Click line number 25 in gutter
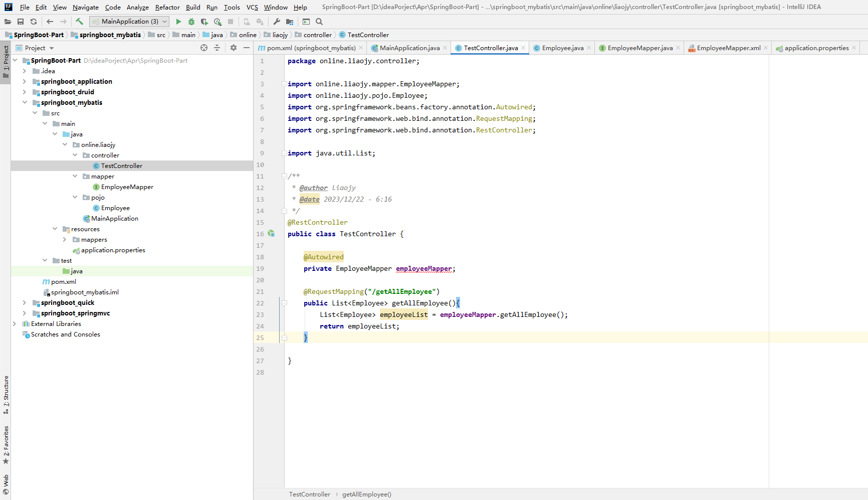 tap(260, 338)
